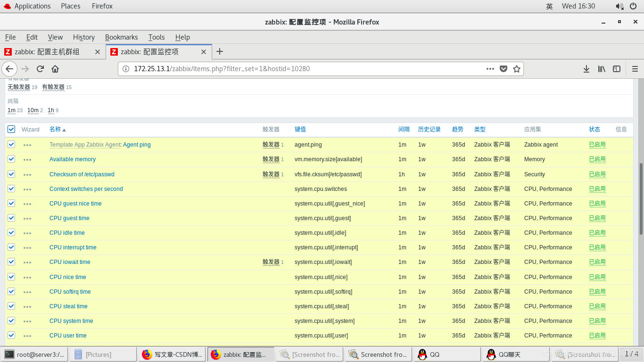The width and height of the screenshot is (644, 362).
Task: Open the Template App Zabbix Agent link
Action: [85, 145]
